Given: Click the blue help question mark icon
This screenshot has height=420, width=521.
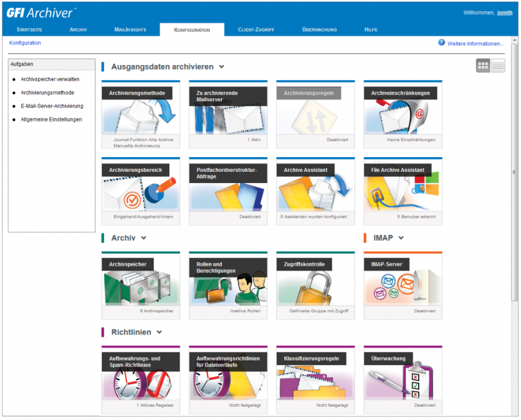Looking at the screenshot, I should (x=441, y=43).
